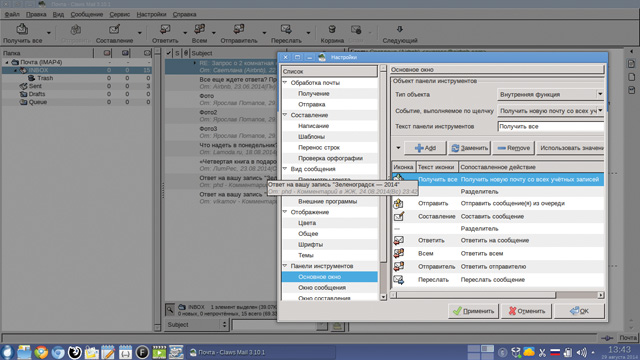Select Проверка орфографии in settings tree

click(x=330, y=158)
